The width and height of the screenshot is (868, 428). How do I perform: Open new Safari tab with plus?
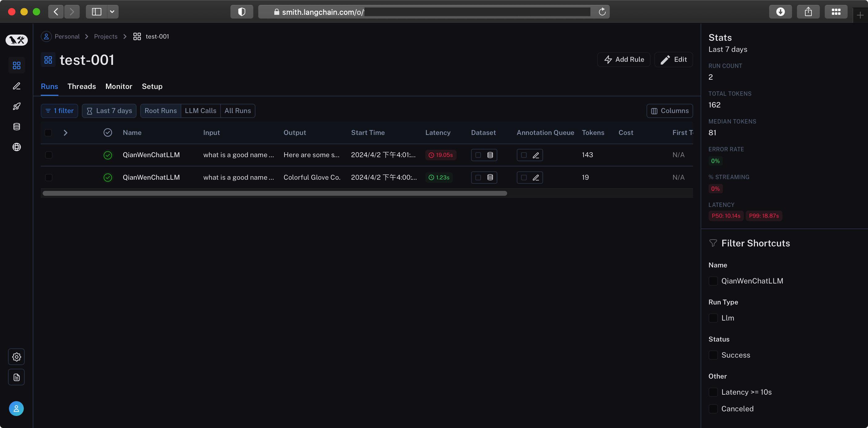(x=860, y=15)
